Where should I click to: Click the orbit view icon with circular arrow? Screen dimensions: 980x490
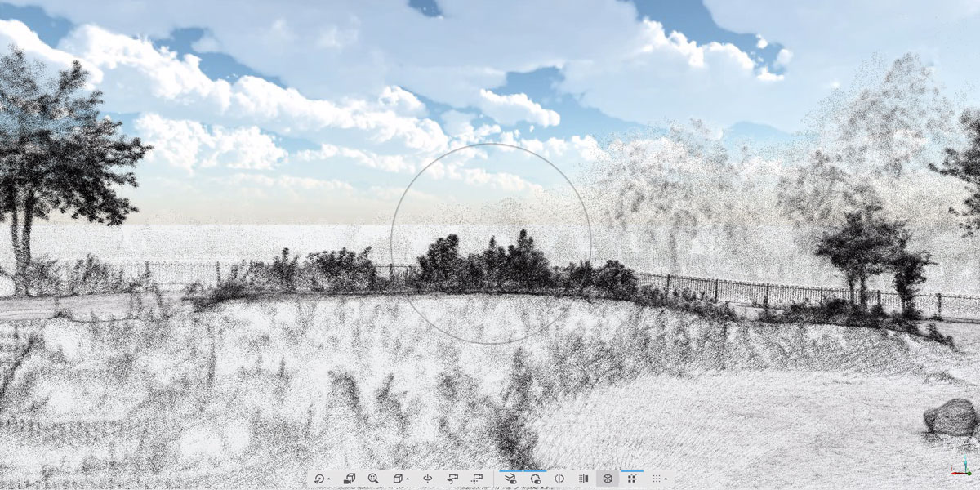tap(318, 479)
